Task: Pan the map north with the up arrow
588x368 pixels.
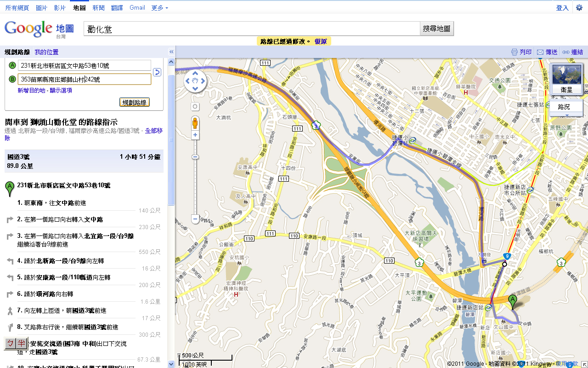Action: (x=195, y=73)
